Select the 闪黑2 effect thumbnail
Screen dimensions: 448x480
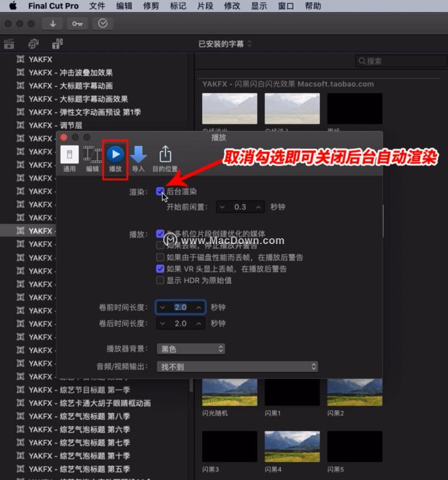[354, 393]
